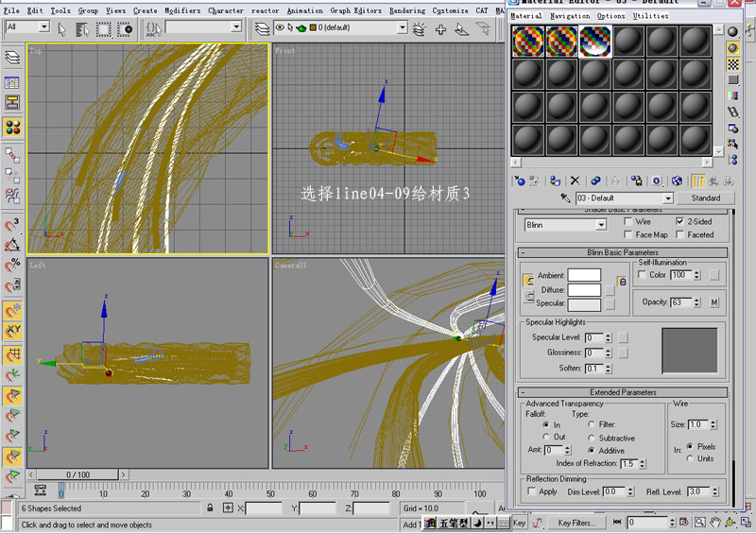Click Select Object arrow tool

pos(61,30)
